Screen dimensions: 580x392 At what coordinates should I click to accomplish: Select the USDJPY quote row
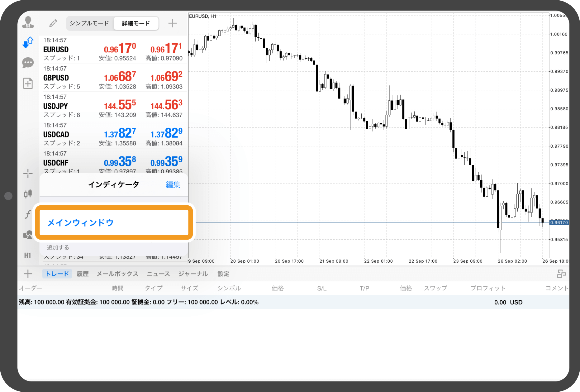pyautogui.click(x=113, y=106)
